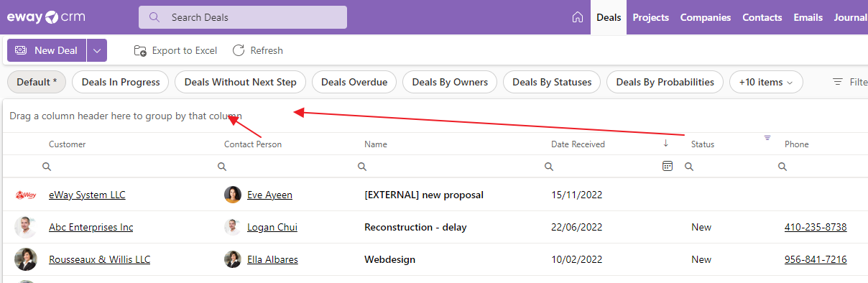
Task: Select the Deals In Progress view
Action: point(121,82)
